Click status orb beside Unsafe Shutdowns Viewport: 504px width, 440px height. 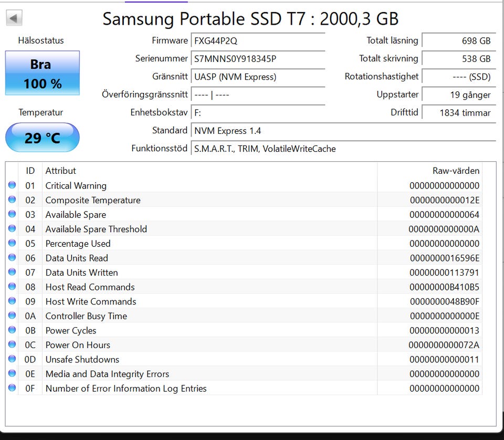click(x=12, y=360)
